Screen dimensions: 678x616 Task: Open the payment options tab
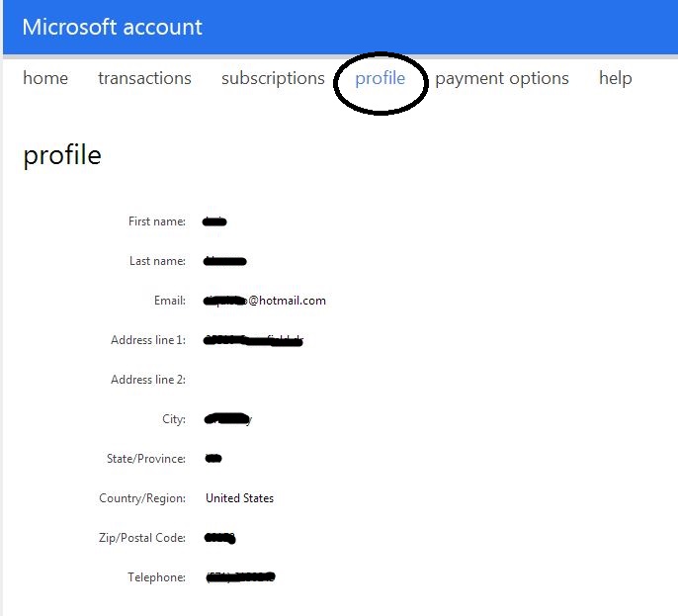502,79
